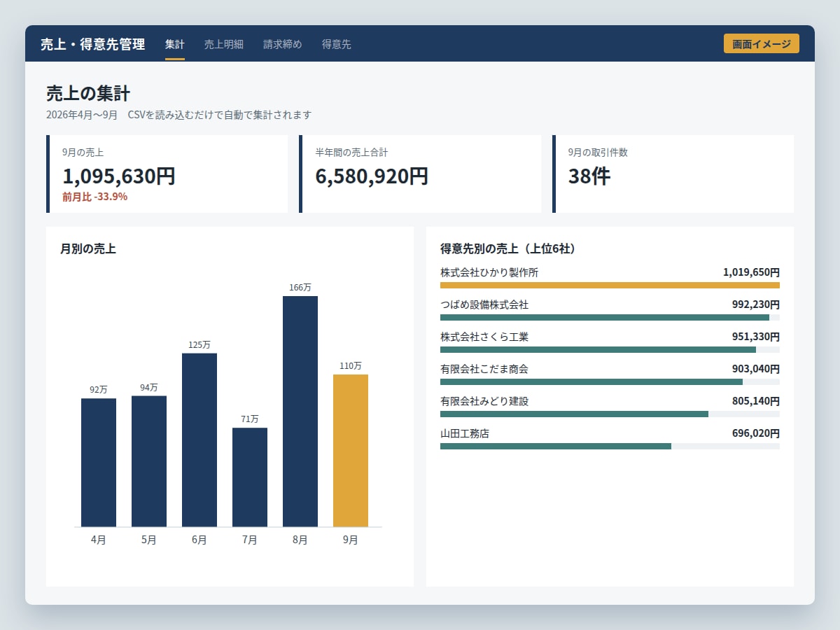840x630 pixels.
Task: Click the 売上・得意先管理 app title
Action: pyautogui.click(x=93, y=44)
